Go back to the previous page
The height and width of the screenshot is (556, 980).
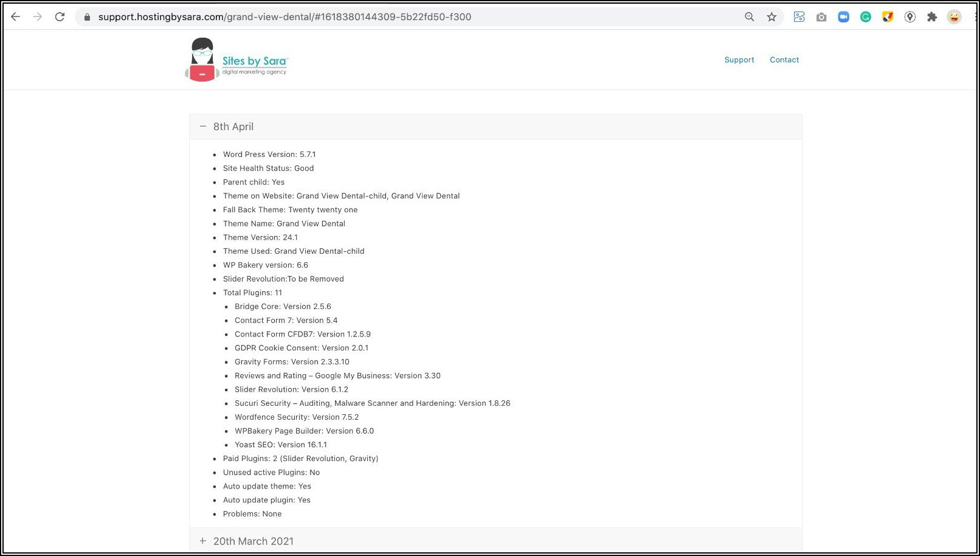click(x=16, y=17)
